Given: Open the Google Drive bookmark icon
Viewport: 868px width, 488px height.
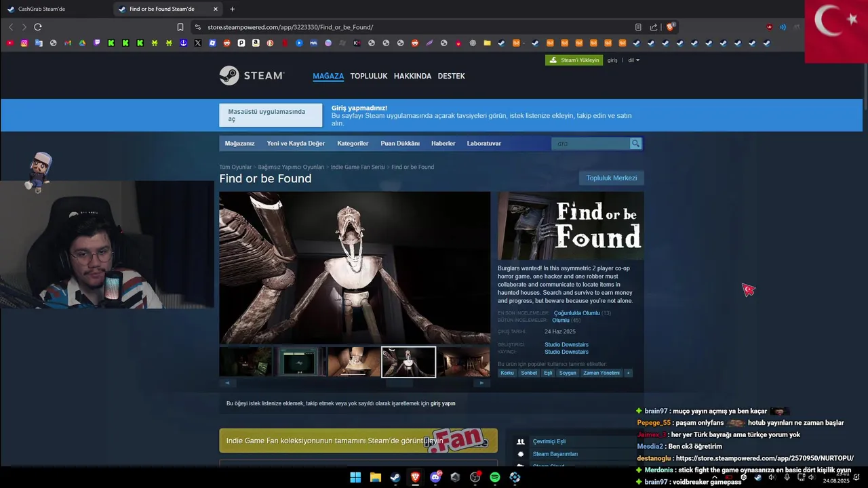Looking at the screenshot, I should pyautogui.click(x=82, y=43).
